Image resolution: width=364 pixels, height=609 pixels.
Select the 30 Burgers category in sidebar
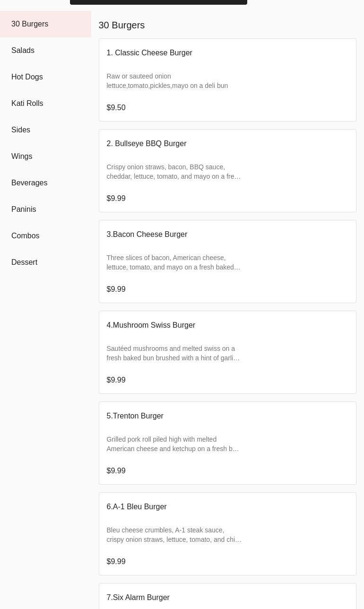pyautogui.click(x=30, y=24)
